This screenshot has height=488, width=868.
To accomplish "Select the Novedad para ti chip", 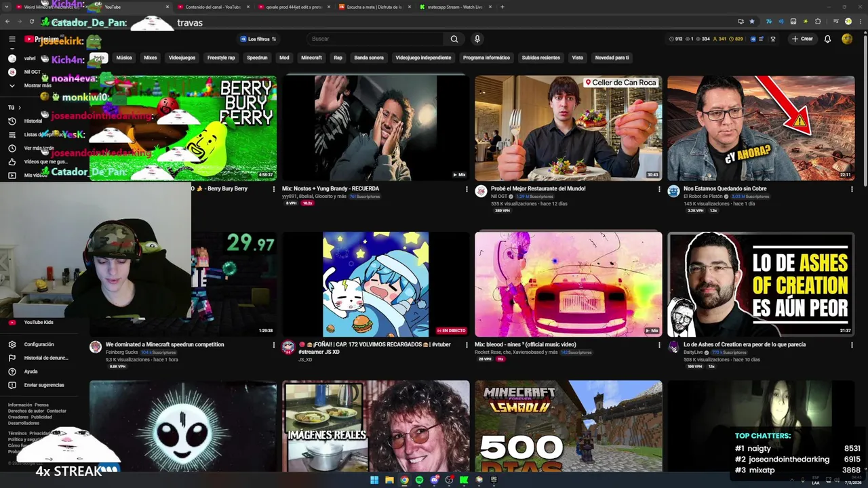I will click(x=612, y=58).
